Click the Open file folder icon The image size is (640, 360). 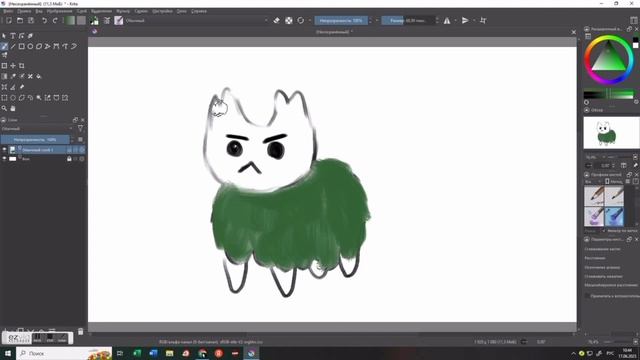pos(20,20)
